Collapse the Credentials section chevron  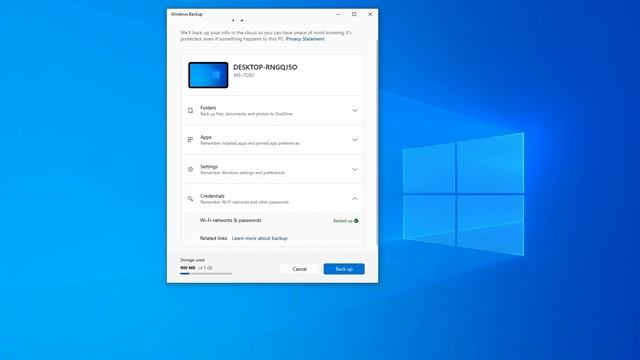tap(355, 199)
